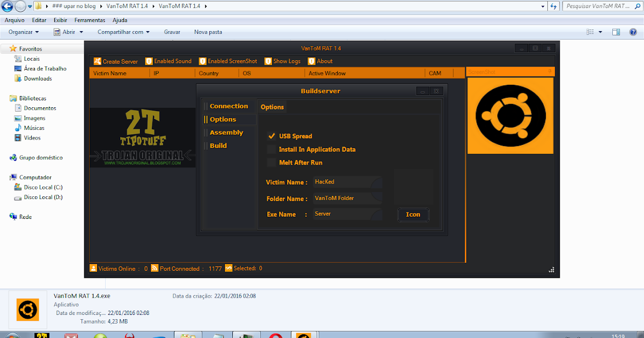Click the Selected status icon
644x338 pixels.
tap(229, 268)
